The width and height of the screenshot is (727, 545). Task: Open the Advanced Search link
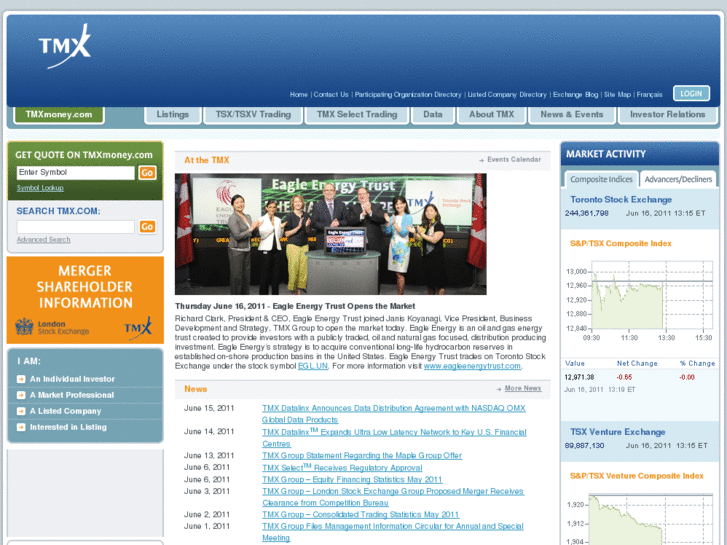click(44, 239)
